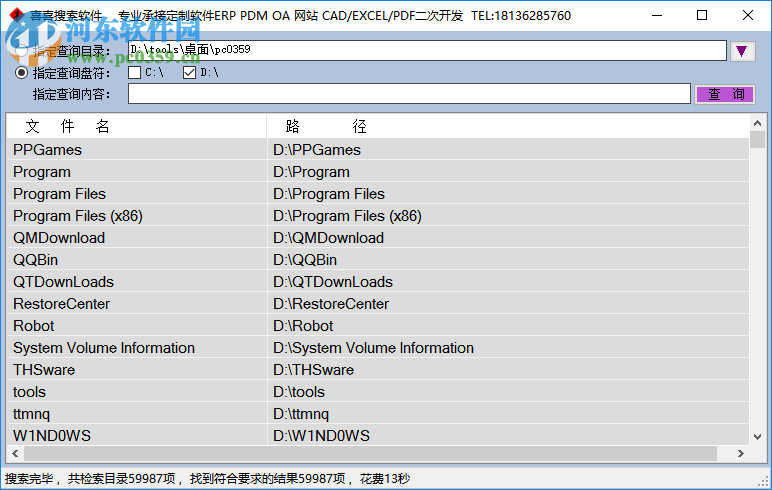Image resolution: width=772 pixels, height=490 pixels.
Task: Minimize the search software window
Action: point(657,15)
